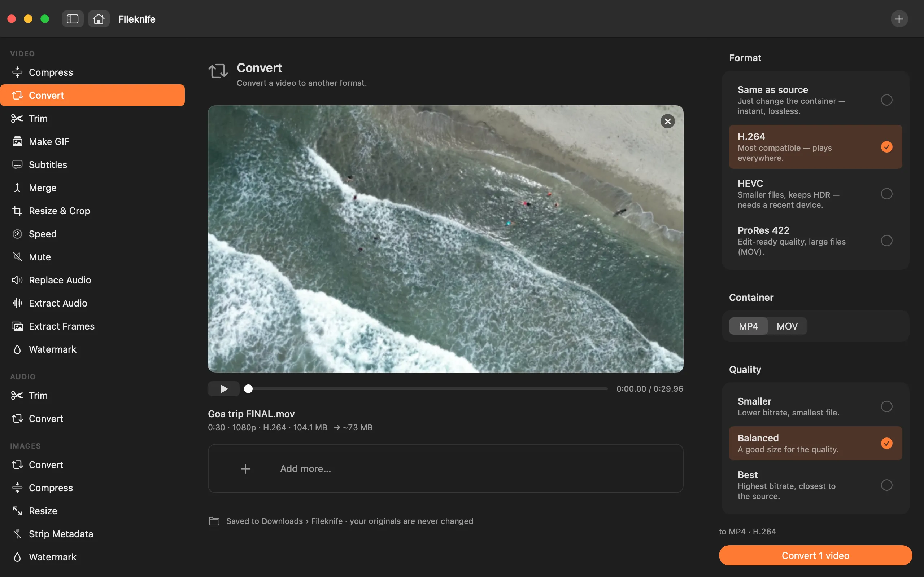Click the plus icon in title bar
This screenshot has height=577, width=924.
coord(899,19)
